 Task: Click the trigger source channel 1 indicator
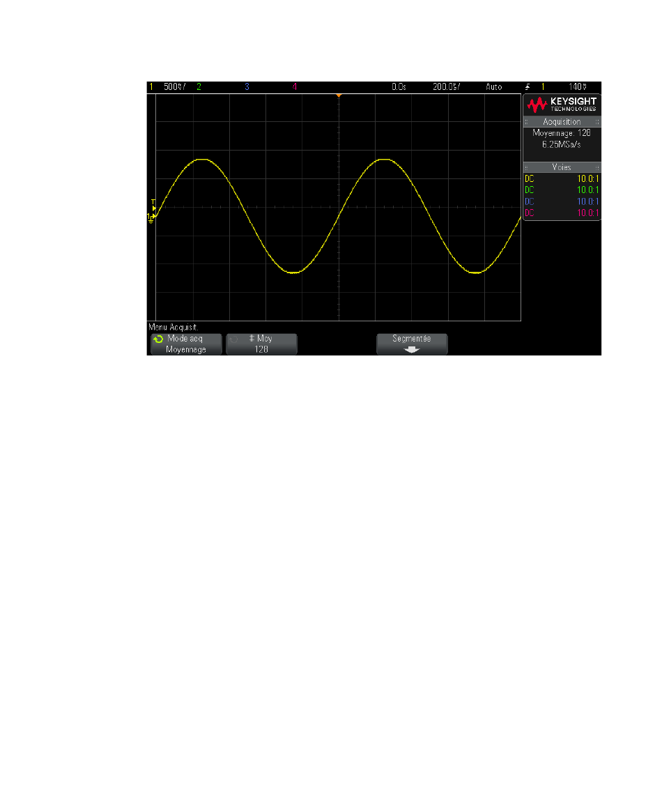(543, 87)
